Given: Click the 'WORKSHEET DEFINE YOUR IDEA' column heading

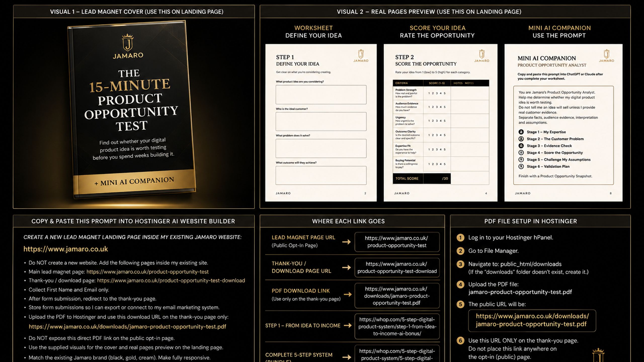Looking at the screenshot, I should (313, 32).
